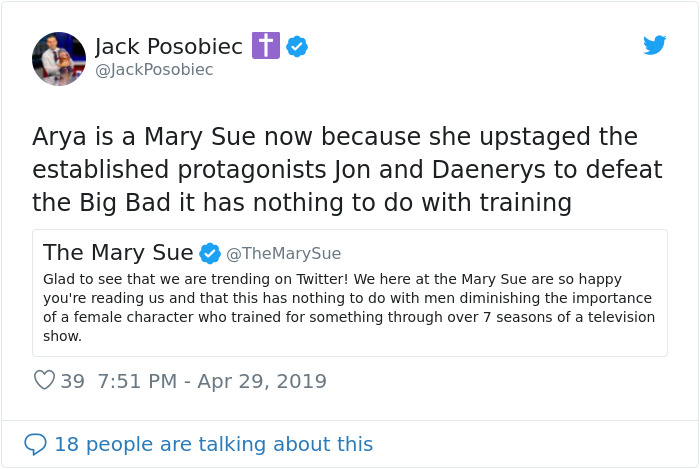Click the @TheMarySue handle

284,254
